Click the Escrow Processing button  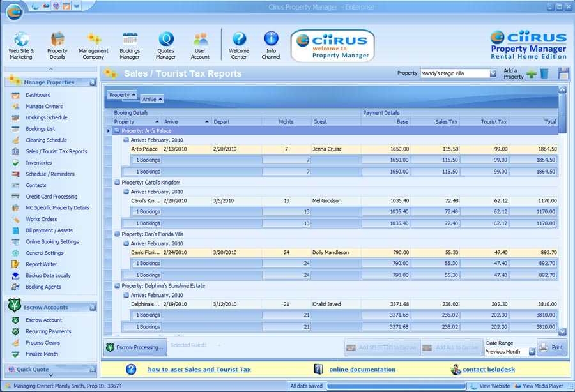point(135,347)
